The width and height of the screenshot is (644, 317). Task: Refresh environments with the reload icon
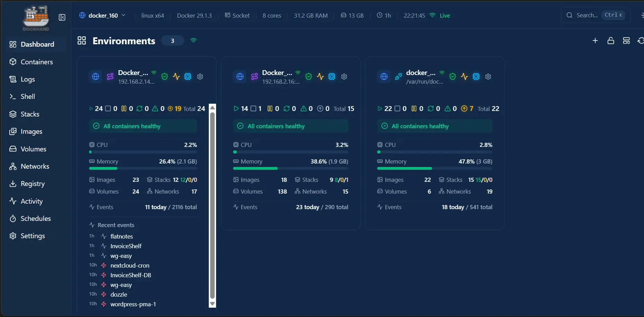click(641, 41)
